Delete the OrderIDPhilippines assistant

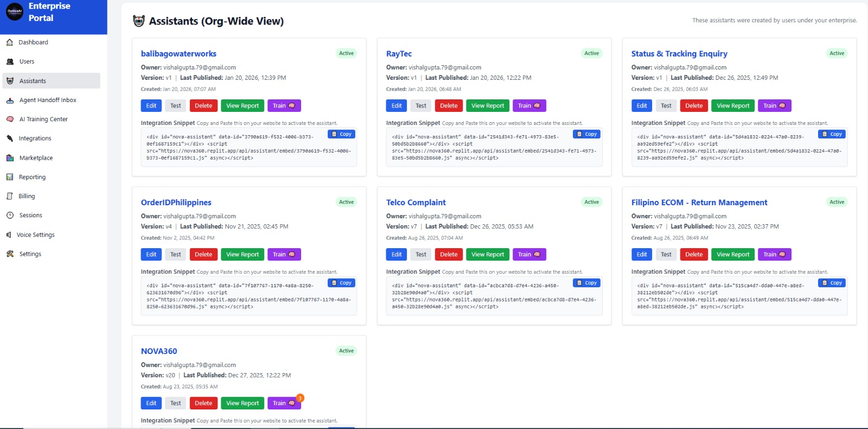[203, 255]
